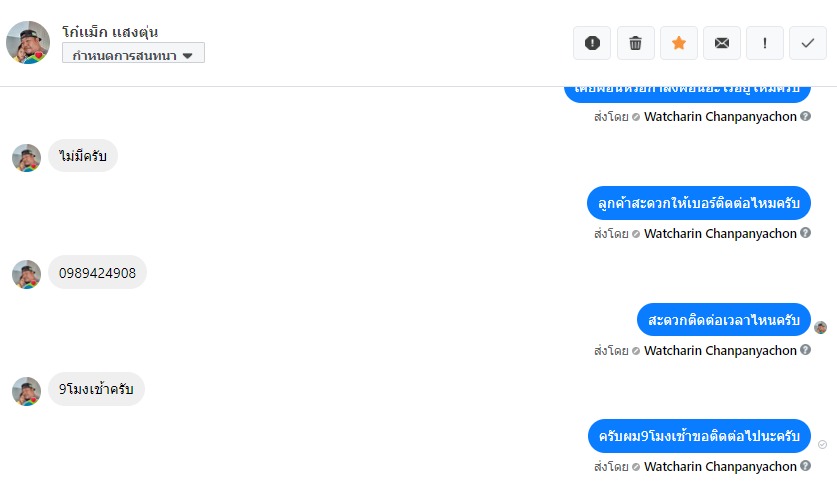The image size is (837, 501).
Task: Flag for follow-up with the plain exclamation icon
Action: 765,43
